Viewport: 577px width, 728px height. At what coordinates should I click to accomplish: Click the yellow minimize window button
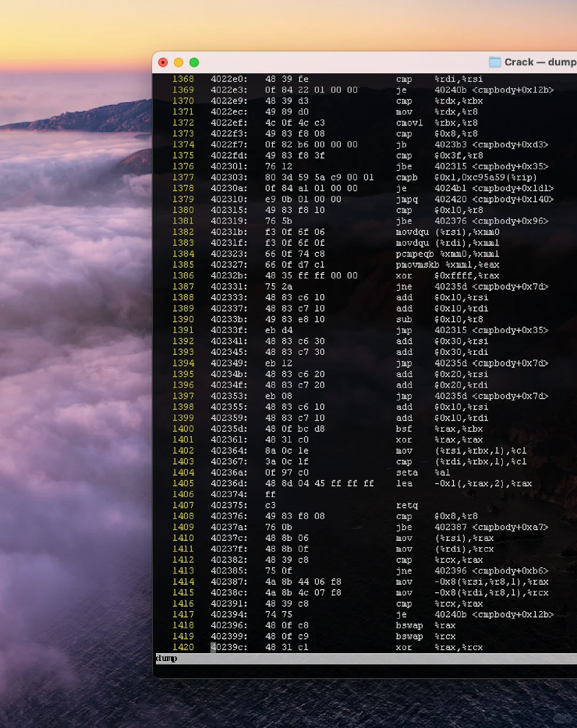(178, 63)
